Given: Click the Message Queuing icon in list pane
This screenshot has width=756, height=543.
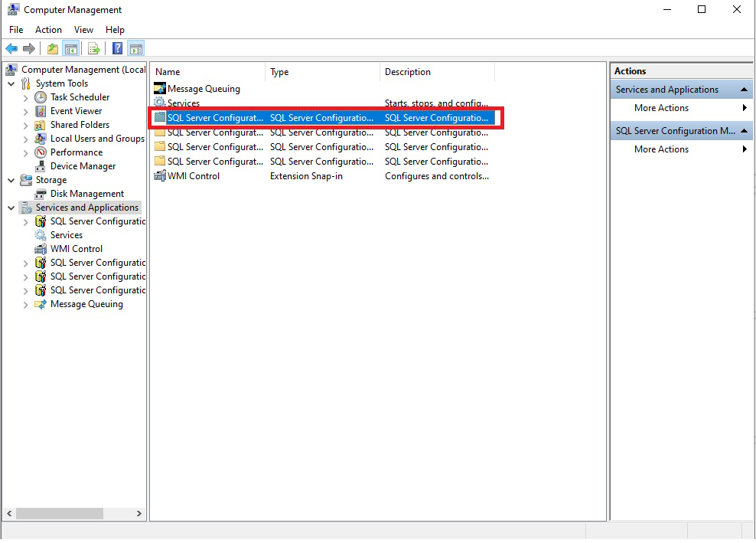Looking at the screenshot, I should (x=160, y=88).
